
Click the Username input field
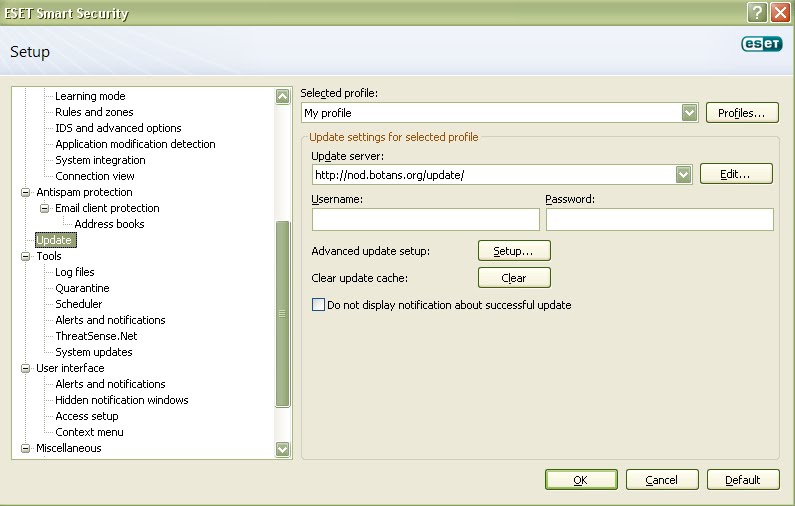(425, 220)
